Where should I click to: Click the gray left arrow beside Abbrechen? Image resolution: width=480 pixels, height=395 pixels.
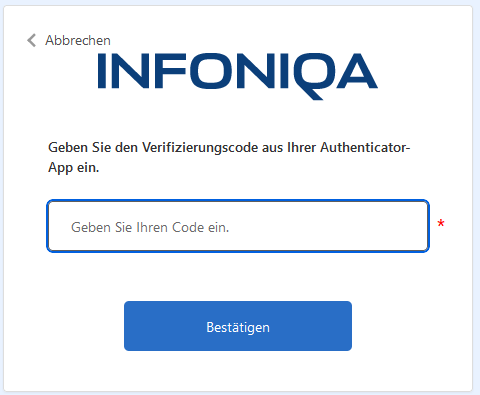[x=32, y=40]
